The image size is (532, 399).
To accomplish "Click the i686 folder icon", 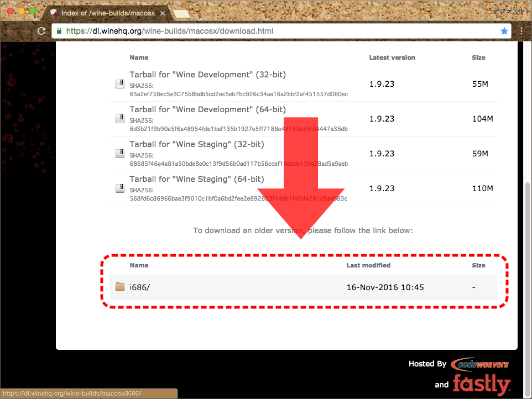I will pyautogui.click(x=120, y=287).
